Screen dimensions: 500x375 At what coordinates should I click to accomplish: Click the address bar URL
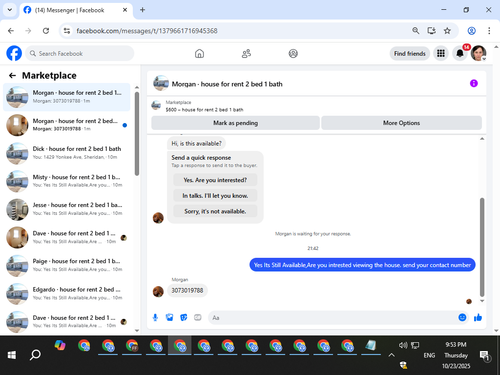tap(147, 31)
